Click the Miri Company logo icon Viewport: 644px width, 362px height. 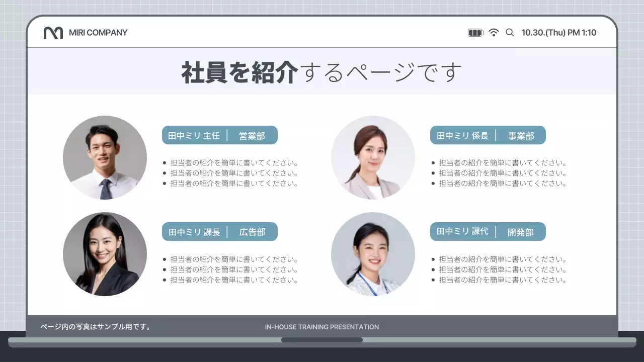[x=53, y=33]
